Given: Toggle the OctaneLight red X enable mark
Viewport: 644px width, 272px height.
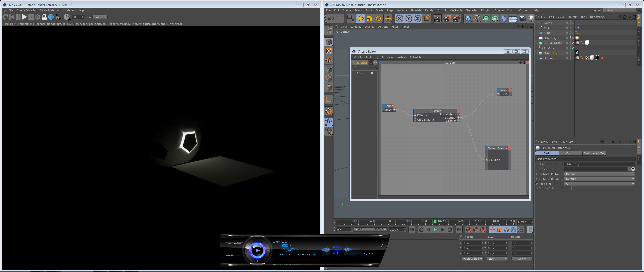Looking at the screenshot, I should pyautogui.click(x=573, y=38).
